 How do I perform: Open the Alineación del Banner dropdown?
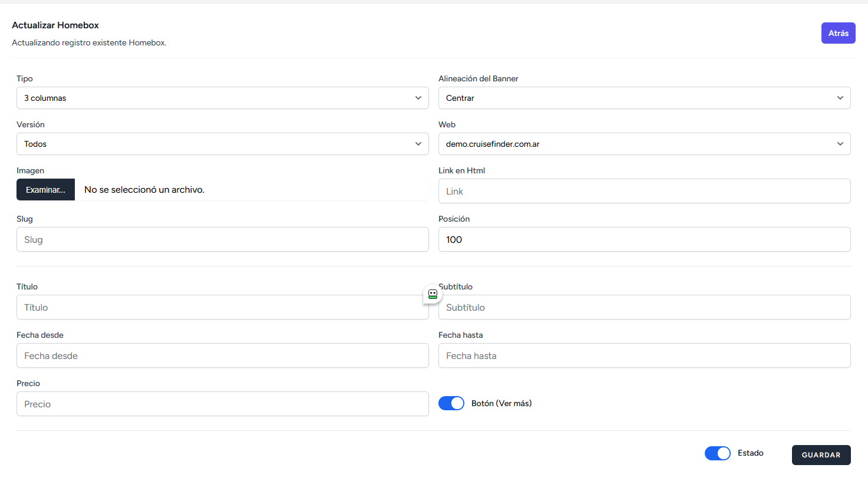pyautogui.click(x=644, y=98)
